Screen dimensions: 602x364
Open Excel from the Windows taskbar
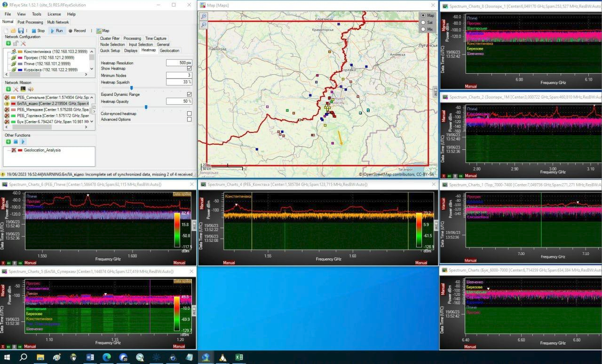click(239, 357)
